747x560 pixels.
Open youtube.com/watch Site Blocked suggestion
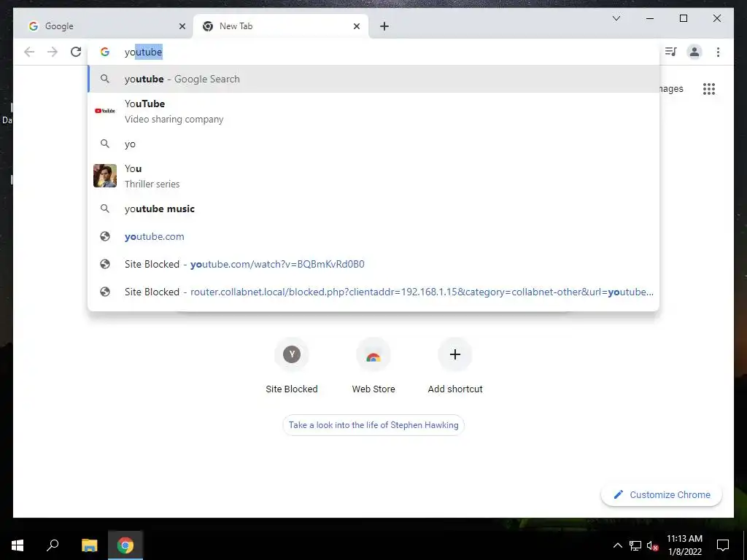pos(373,264)
